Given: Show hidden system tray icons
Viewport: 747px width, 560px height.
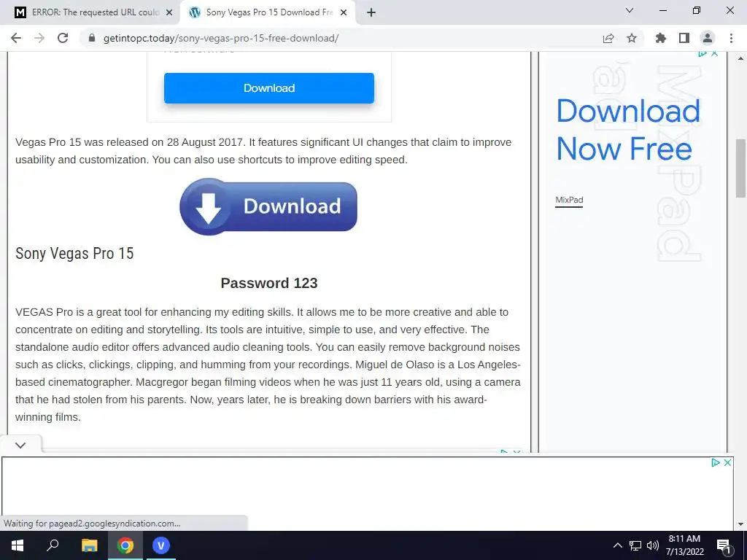Looking at the screenshot, I should [617, 545].
